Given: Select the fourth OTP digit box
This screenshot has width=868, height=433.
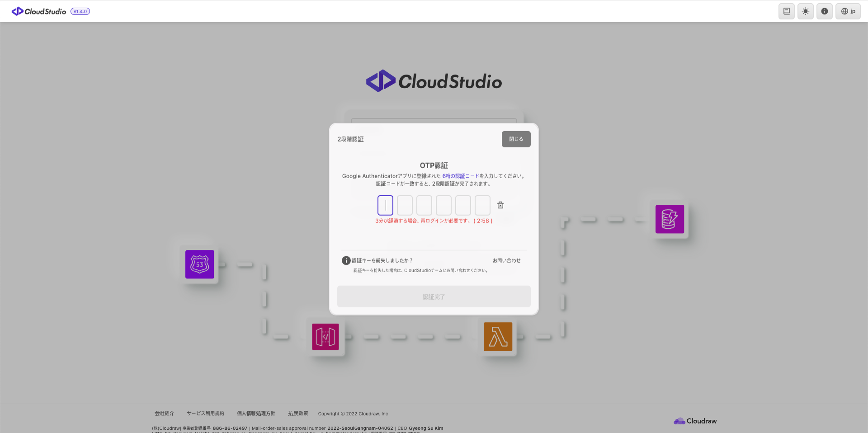Looking at the screenshot, I should click(443, 205).
